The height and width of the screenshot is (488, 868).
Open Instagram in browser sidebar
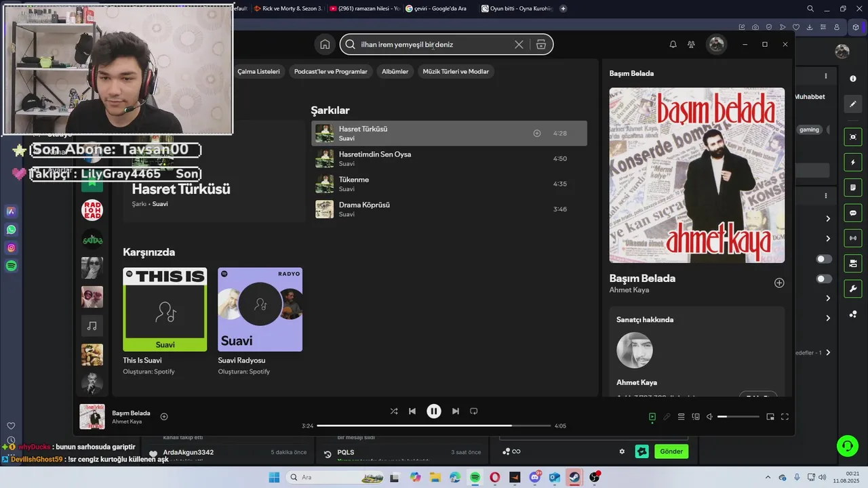pos(11,248)
